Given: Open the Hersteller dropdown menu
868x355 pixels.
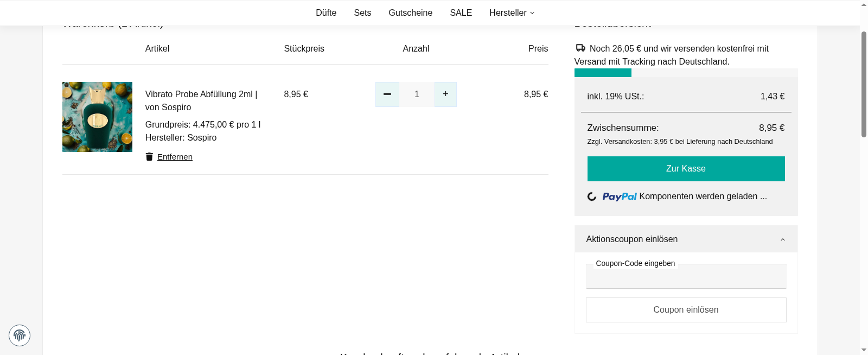Looking at the screenshot, I should click(x=512, y=13).
